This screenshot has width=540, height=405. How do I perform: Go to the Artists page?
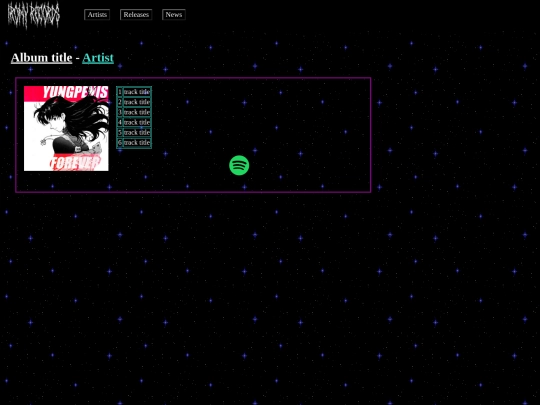[97, 14]
